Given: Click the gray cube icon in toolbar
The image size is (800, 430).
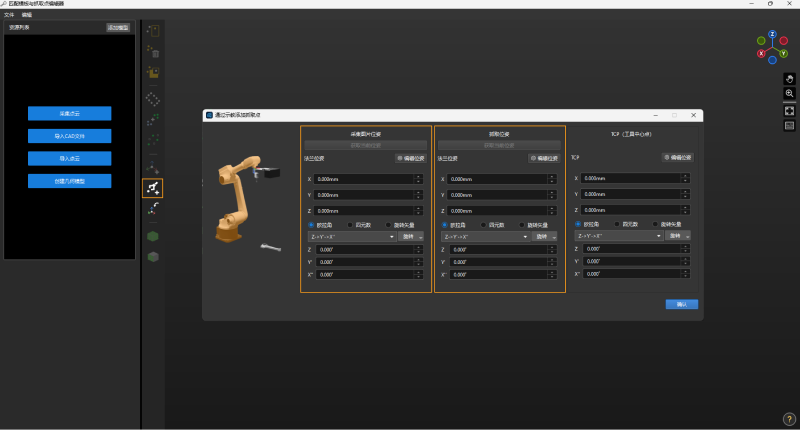Looking at the screenshot, I should [x=153, y=257].
